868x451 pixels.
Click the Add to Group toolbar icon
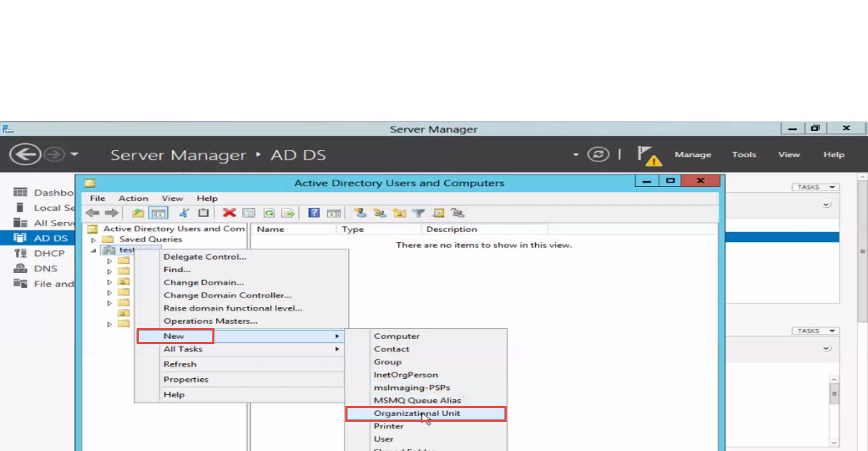tap(458, 212)
